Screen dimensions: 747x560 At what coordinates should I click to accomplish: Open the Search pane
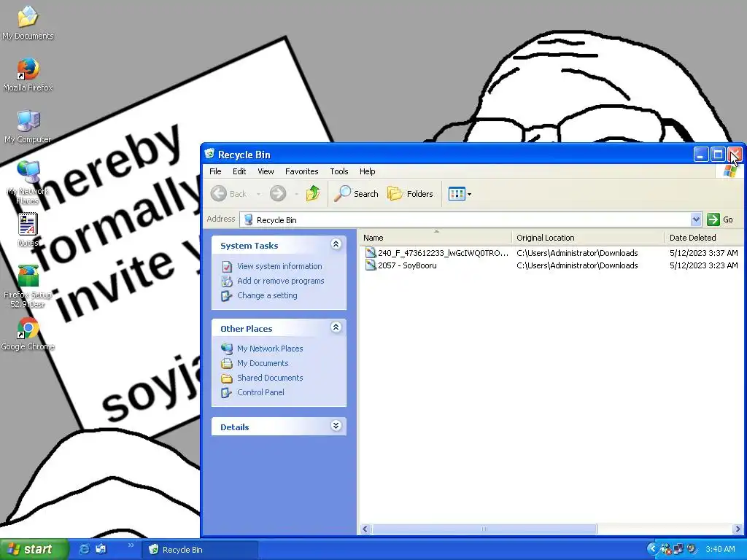click(x=356, y=194)
